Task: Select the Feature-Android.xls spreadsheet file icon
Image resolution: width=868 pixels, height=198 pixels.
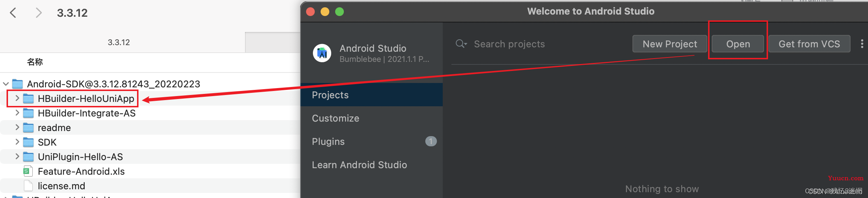Action: pos(28,171)
